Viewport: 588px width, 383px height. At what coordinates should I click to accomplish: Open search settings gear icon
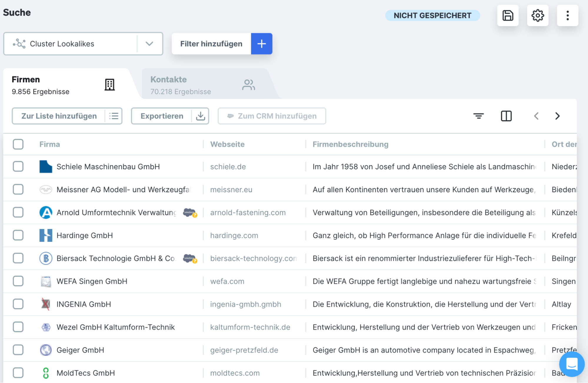[537, 16]
